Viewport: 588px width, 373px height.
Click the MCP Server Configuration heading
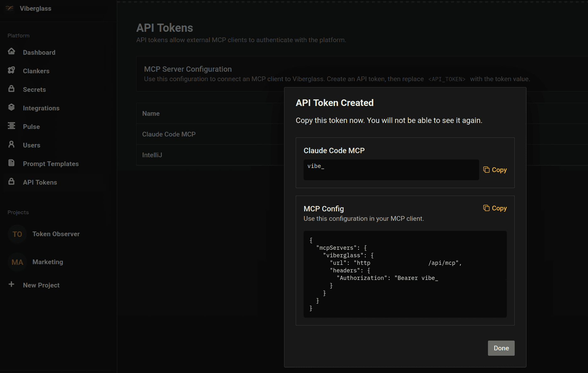(188, 69)
